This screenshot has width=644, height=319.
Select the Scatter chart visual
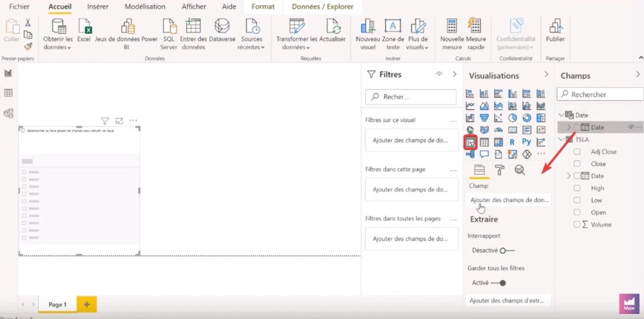tap(498, 118)
